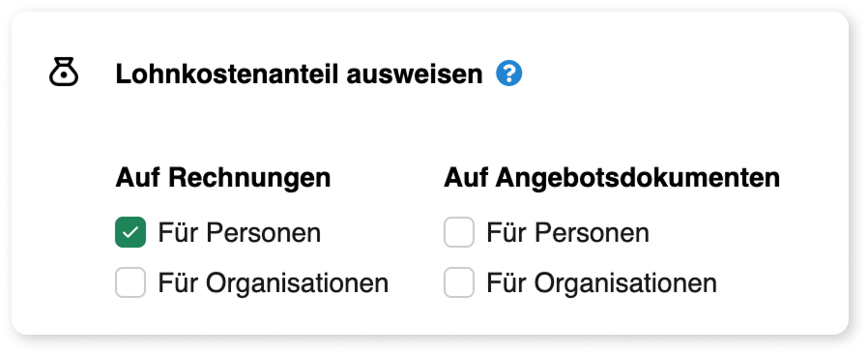The height and width of the screenshot is (354, 868).
Task: Enable Für Organisationen under Auf Rechnungen
Action: [x=130, y=282]
